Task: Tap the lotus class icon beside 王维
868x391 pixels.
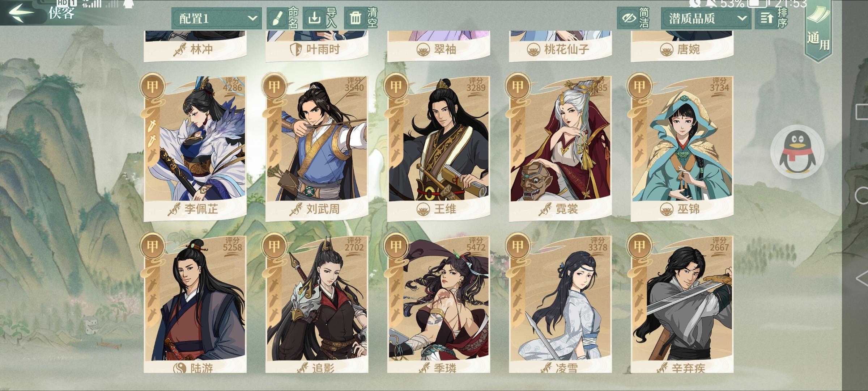Action: (422, 209)
